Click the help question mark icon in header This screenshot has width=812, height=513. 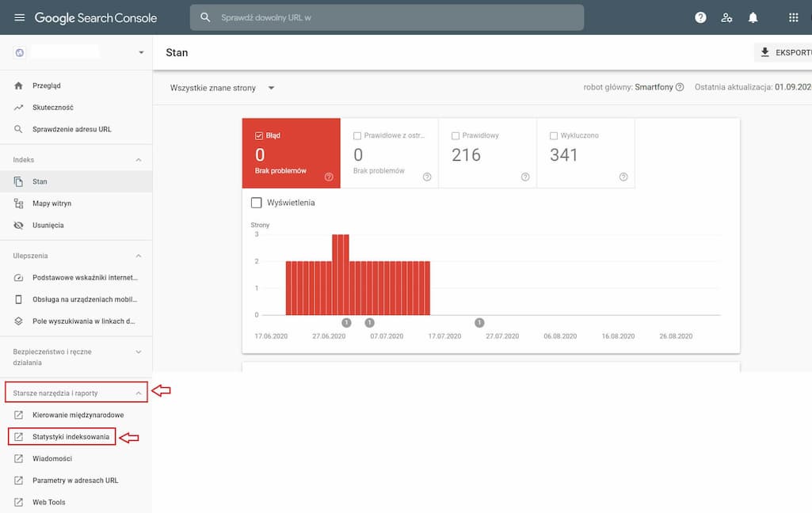point(700,17)
